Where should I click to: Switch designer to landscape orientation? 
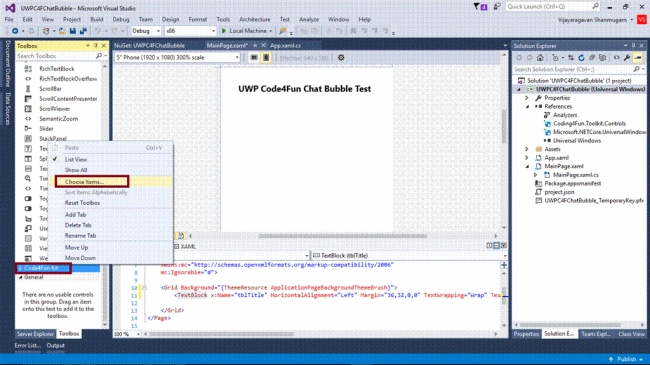(254, 58)
